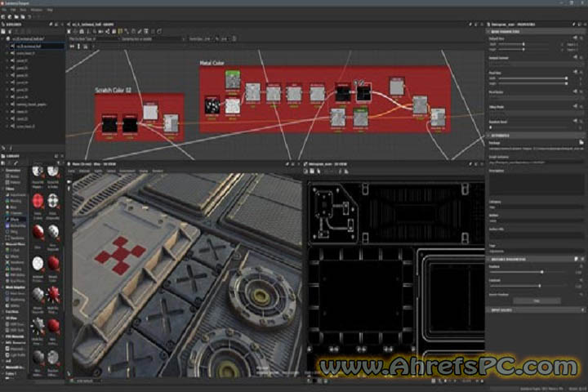Collapse the root package in Explorer tree
This screenshot has width=588, height=392.
tap(3, 38)
